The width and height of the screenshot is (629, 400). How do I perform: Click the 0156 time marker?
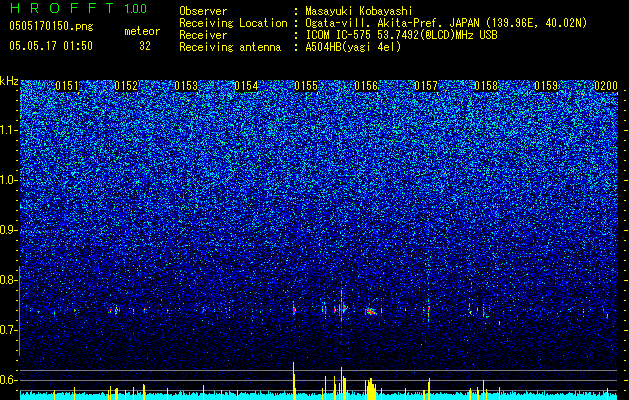366,86
